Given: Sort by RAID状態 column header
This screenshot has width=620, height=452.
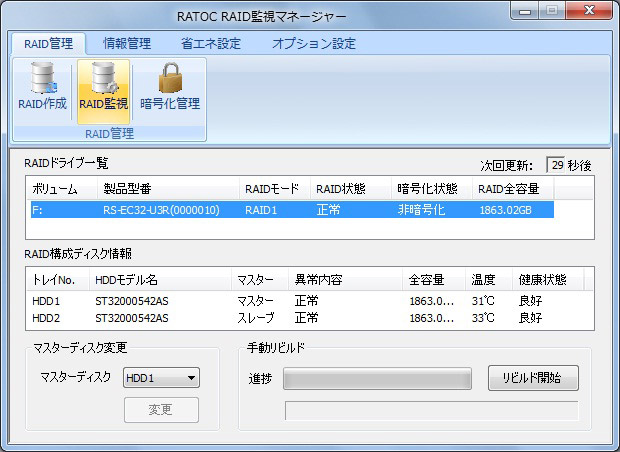Looking at the screenshot, I should point(351,189).
